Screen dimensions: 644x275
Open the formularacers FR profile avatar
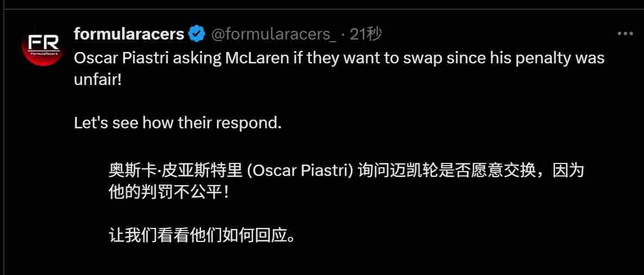[42, 45]
